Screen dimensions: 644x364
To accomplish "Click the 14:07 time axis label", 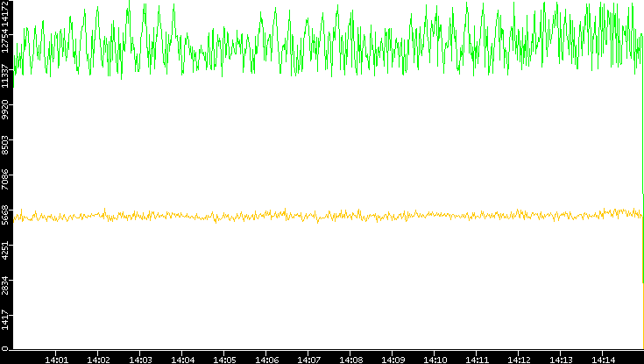I will point(308,360).
